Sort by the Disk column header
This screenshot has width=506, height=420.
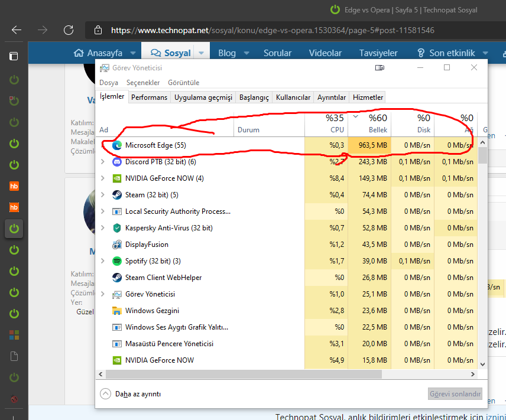[413, 124]
